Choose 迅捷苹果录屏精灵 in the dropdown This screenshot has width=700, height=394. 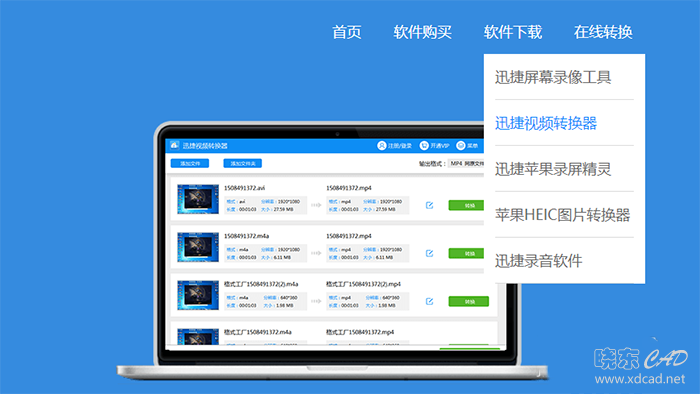[x=553, y=169]
